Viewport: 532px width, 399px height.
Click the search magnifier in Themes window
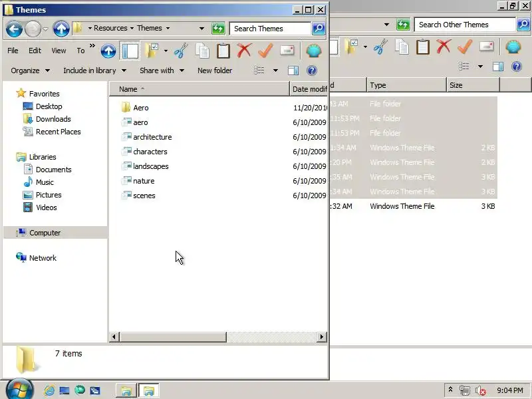319,29
